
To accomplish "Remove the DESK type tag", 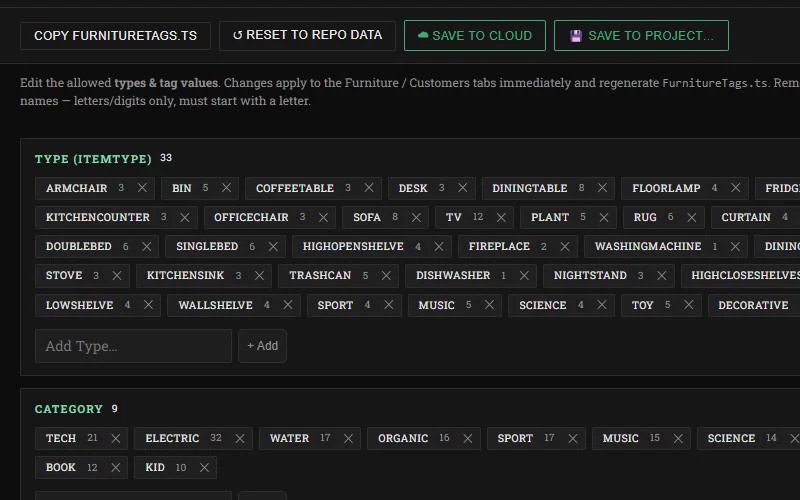I will (x=463, y=188).
